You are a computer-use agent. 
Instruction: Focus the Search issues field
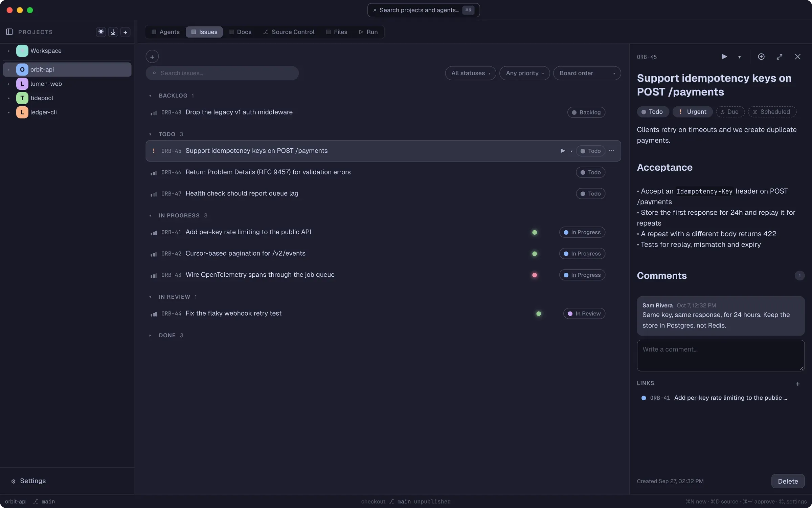222,73
